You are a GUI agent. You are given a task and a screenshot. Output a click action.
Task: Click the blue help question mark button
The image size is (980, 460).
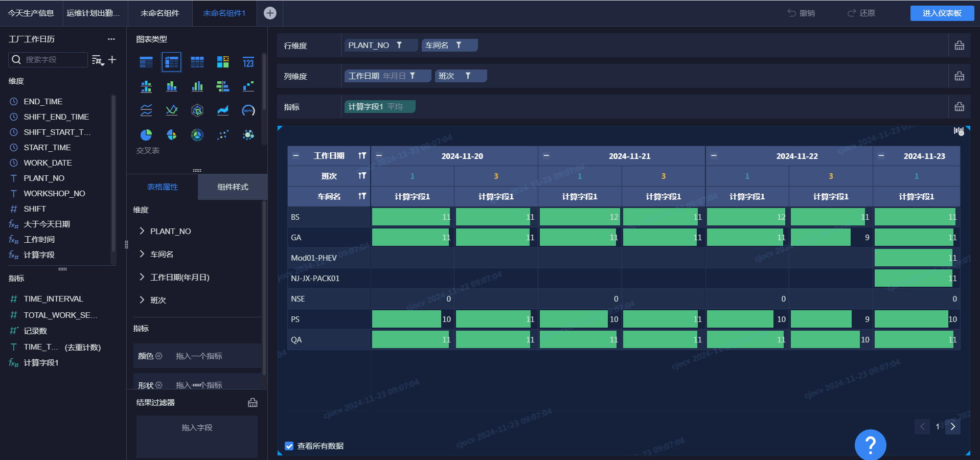pos(870,445)
